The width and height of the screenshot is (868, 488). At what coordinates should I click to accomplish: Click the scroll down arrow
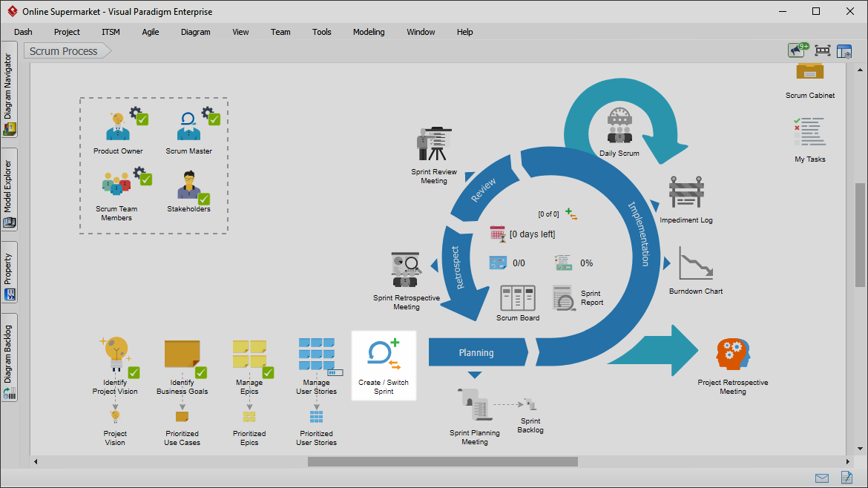(x=860, y=449)
